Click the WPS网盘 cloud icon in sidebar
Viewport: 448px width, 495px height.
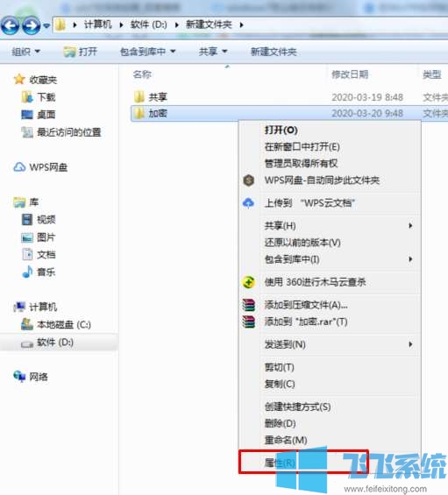click(x=19, y=167)
